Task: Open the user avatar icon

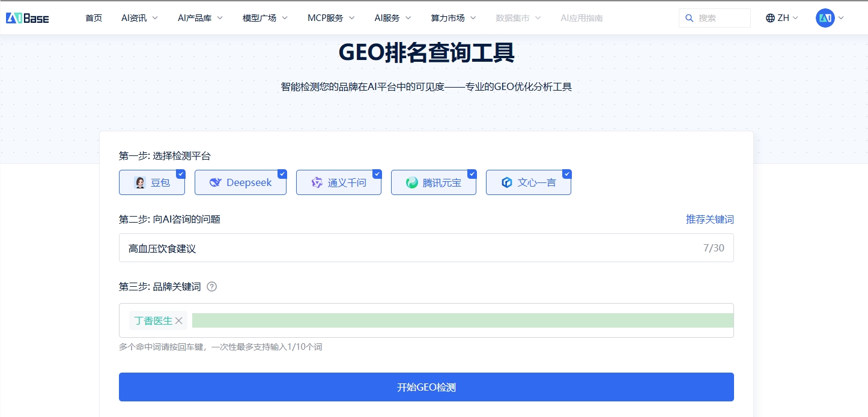Action: [x=825, y=18]
